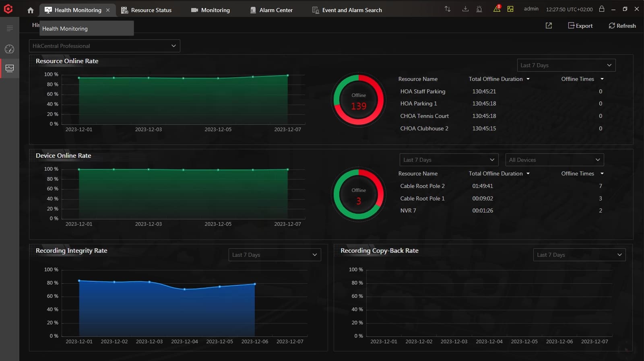This screenshot has width=644, height=361.
Task: Open Event and Alarm Search tab
Action: 347,10
